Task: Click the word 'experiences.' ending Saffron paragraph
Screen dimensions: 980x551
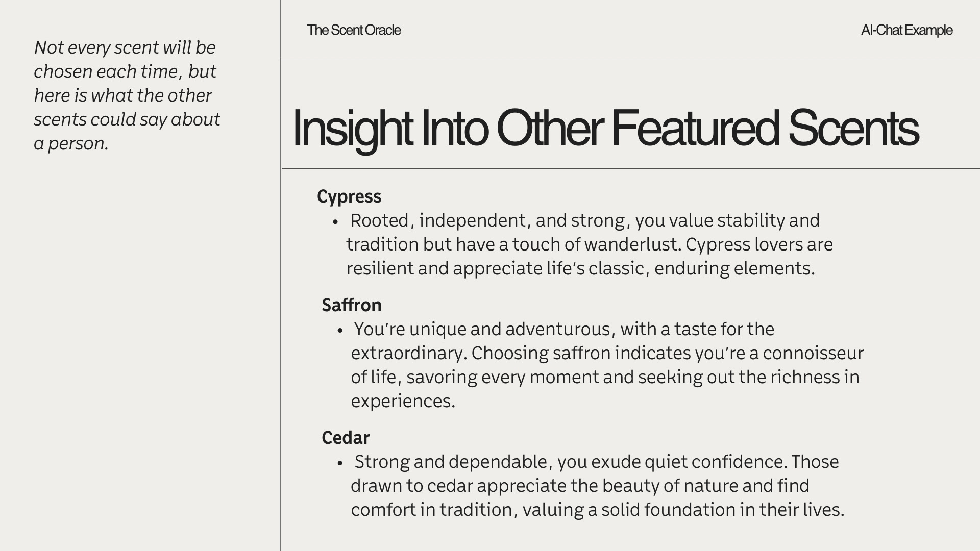Action: coord(403,401)
